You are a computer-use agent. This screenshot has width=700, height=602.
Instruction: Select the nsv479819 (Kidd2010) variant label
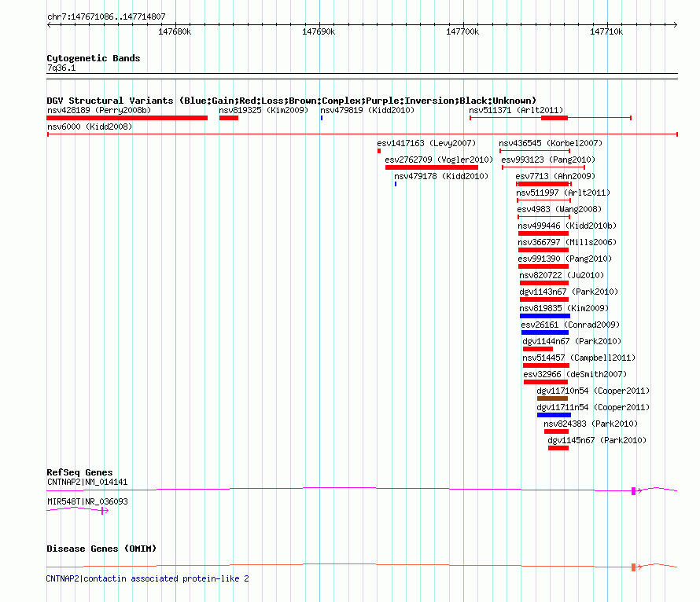point(367,111)
